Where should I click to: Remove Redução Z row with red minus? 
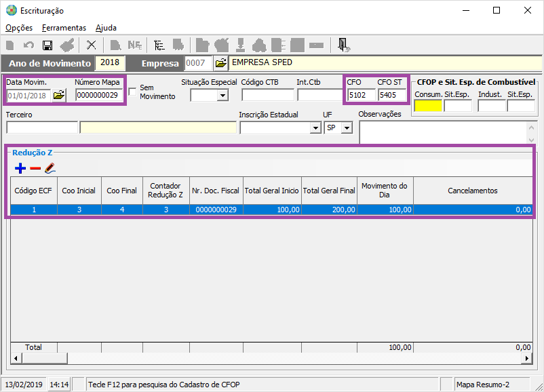click(x=35, y=168)
